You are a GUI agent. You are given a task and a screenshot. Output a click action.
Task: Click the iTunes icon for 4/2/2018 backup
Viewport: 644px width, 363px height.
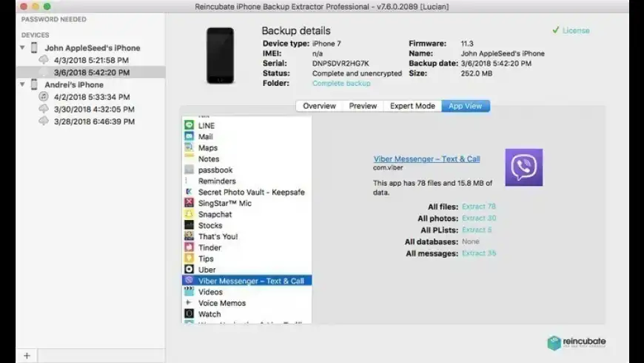44,96
